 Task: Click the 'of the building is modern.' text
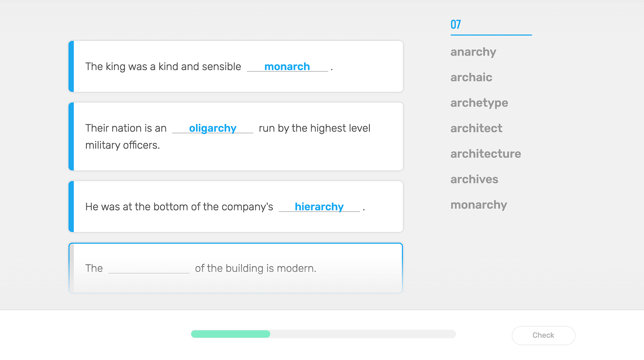point(255,268)
